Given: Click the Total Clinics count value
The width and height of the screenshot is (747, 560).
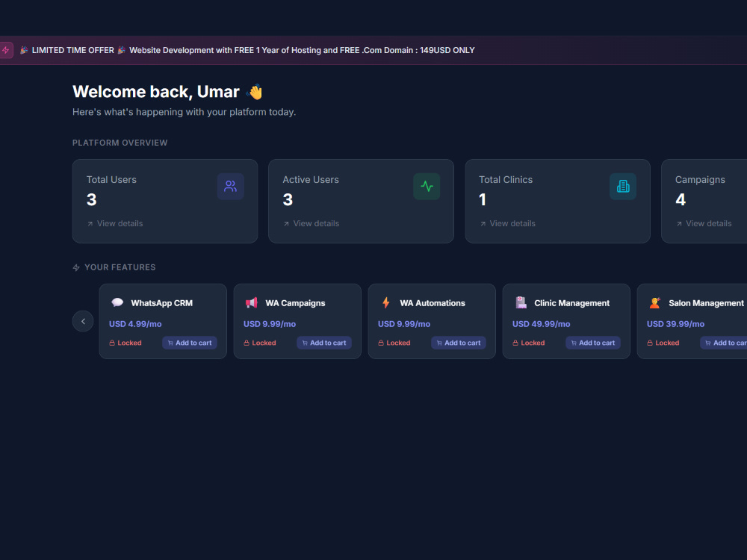Looking at the screenshot, I should (483, 199).
